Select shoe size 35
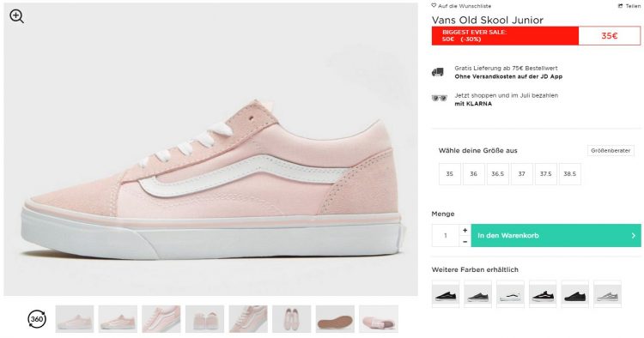The height and width of the screenshot is (338, 644). (x=450, y=174)
